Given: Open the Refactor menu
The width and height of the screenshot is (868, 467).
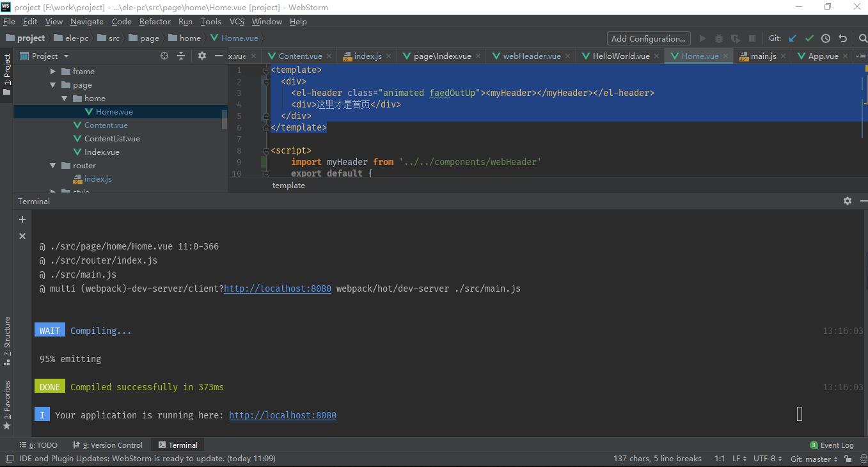Looking at the screenshot, I should tap(155, 21).
